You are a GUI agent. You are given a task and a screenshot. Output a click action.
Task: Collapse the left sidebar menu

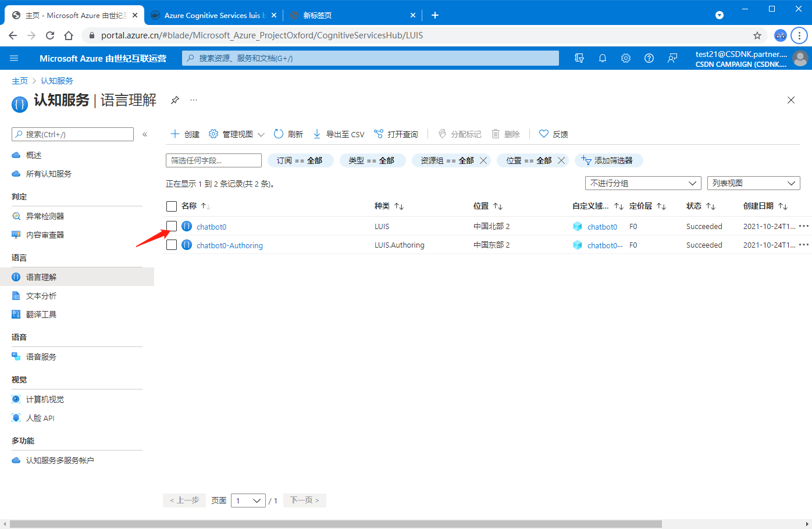click(x=145, y=134)
